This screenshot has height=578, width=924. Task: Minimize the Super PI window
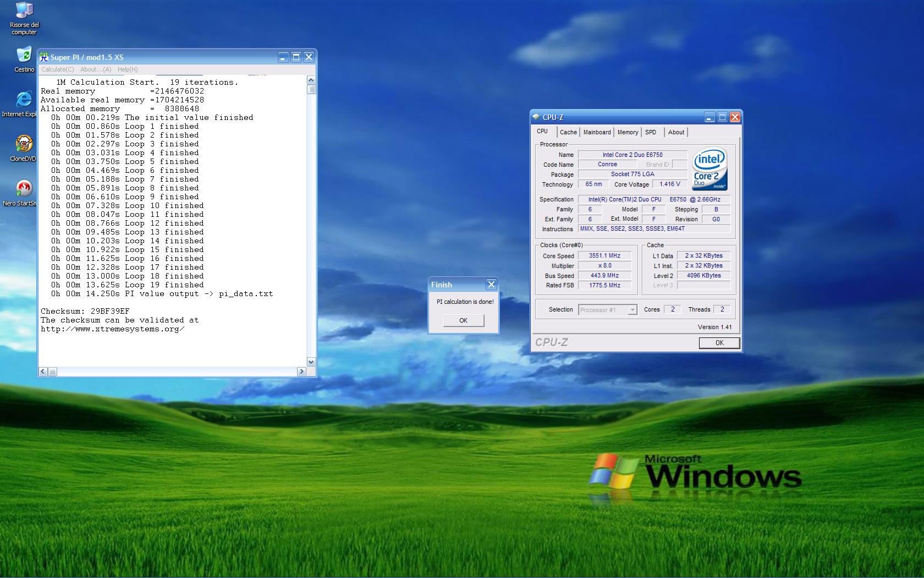tap(283, 57)
